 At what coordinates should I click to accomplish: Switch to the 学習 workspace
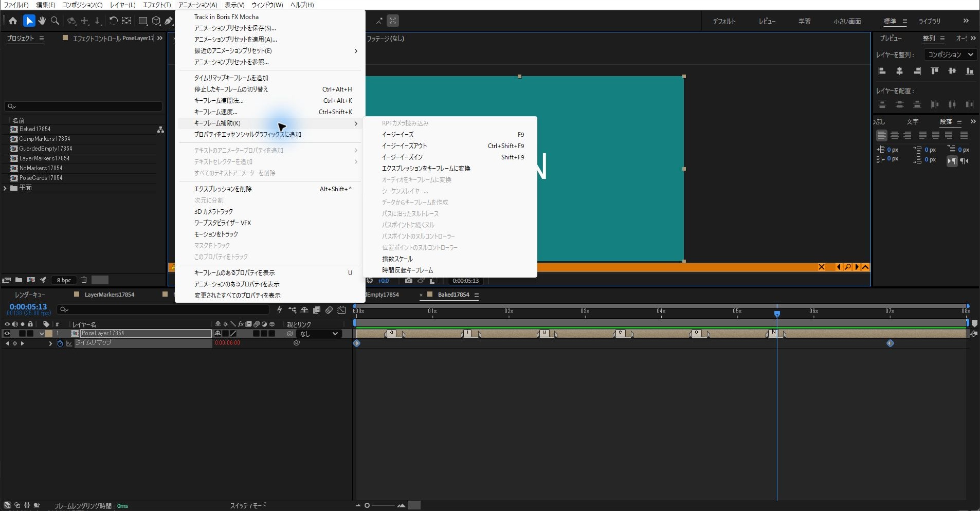pos(805,22)
